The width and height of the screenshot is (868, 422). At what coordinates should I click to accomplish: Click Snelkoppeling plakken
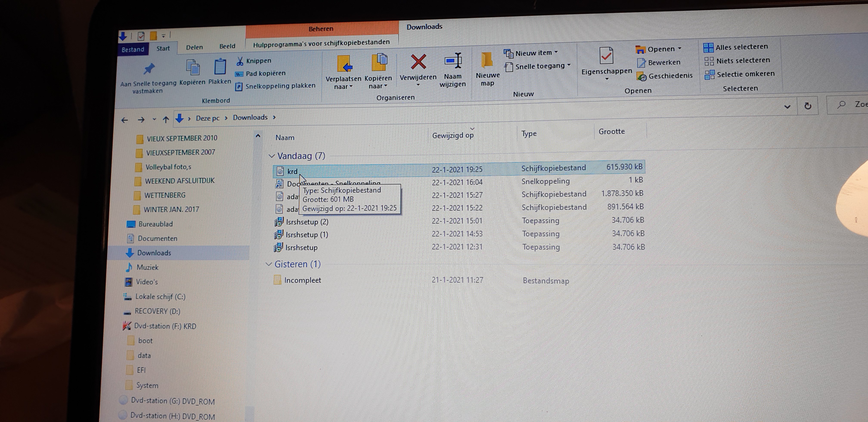coord(275,86)
